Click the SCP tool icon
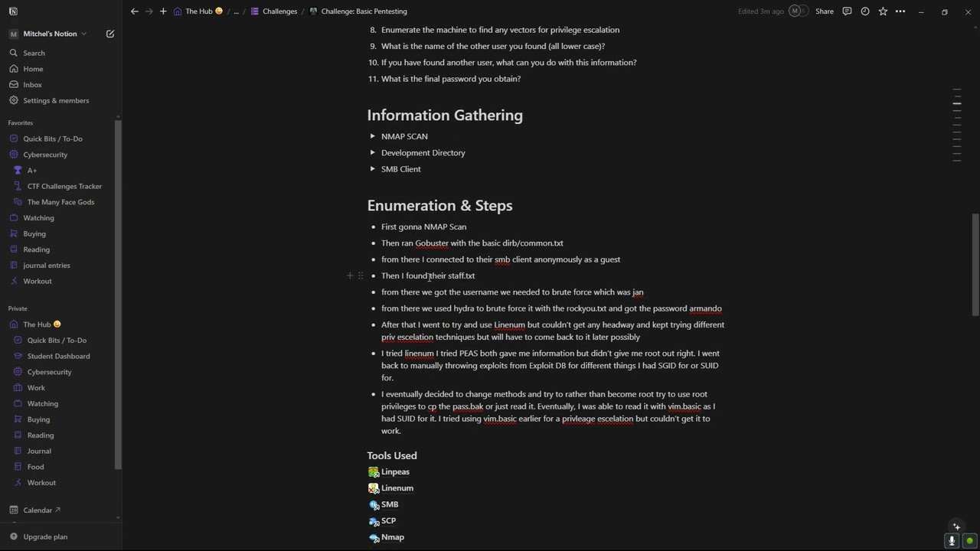 [x=374, y=521]
